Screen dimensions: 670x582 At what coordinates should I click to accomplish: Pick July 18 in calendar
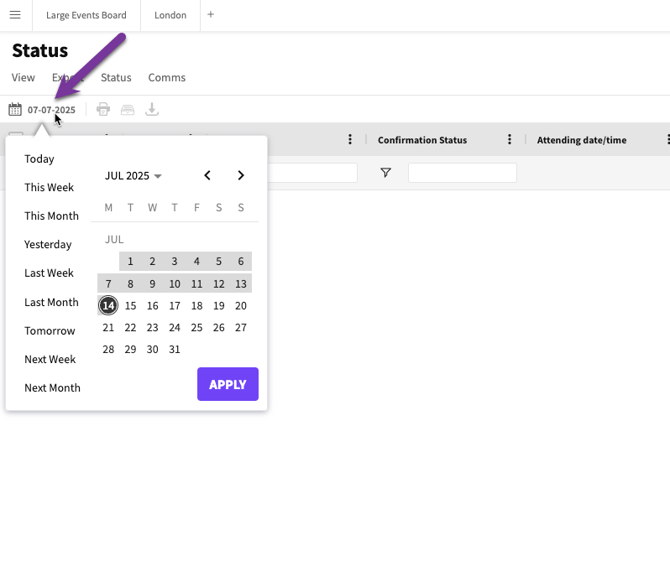[197, 306]
